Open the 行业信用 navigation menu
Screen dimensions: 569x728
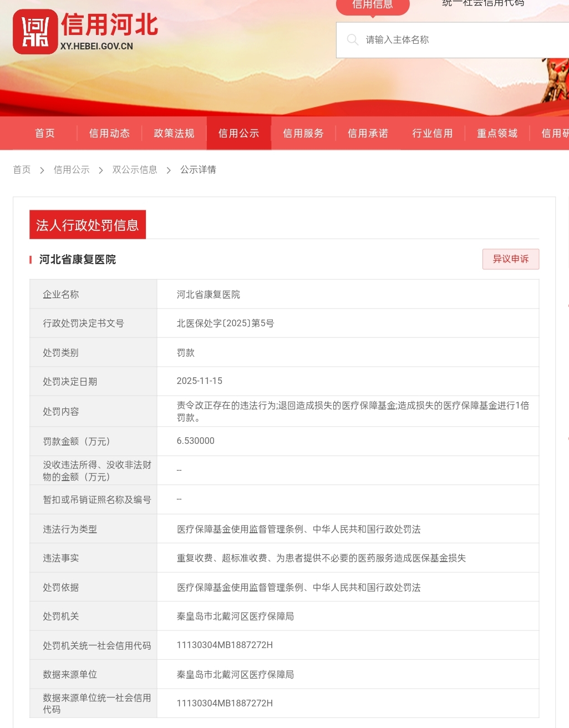[433, 133]
